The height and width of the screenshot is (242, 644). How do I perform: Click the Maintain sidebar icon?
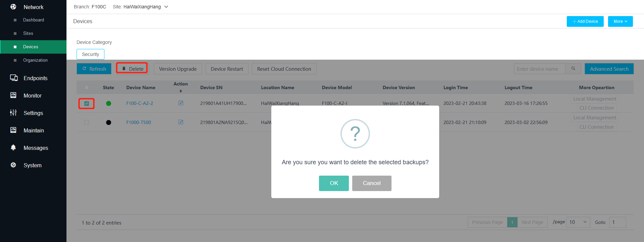pyautogui.click(x=13, y=130)
